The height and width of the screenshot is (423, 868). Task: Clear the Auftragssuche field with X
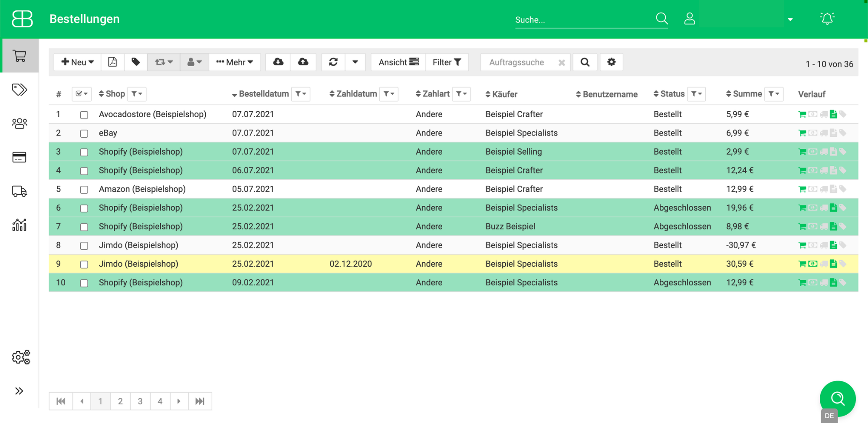pyautogui.click(x=562, y=63)
